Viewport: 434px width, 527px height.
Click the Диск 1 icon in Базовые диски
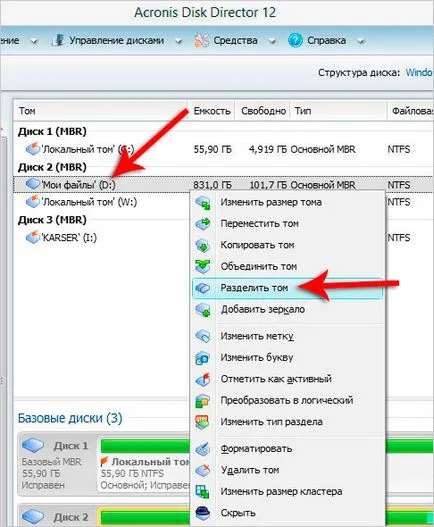pyautogui.click(x=33, y=446)
